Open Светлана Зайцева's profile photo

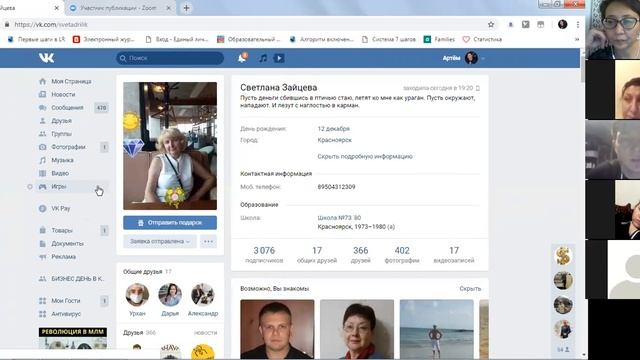coord(170,146)
